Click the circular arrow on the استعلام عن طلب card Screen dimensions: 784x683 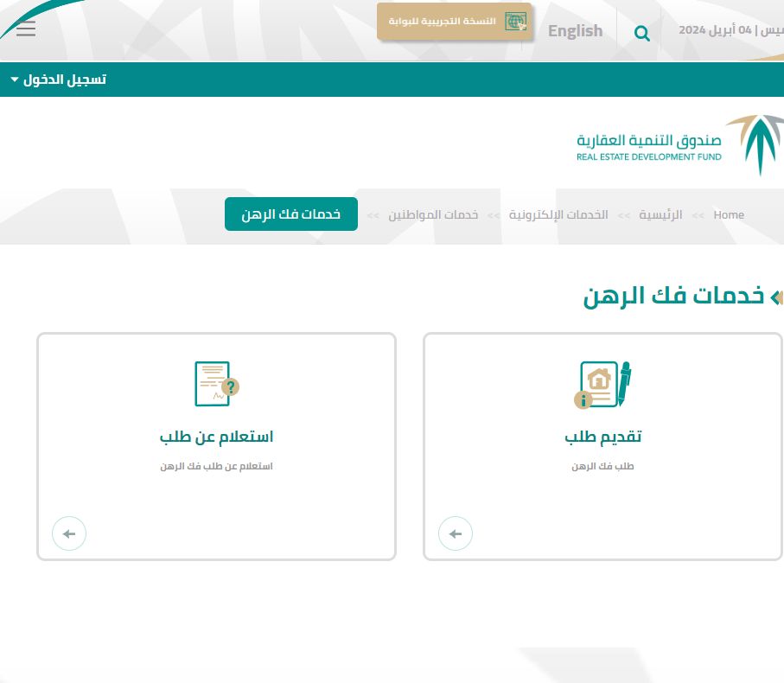pyautogui.click(x=69, y=533)
